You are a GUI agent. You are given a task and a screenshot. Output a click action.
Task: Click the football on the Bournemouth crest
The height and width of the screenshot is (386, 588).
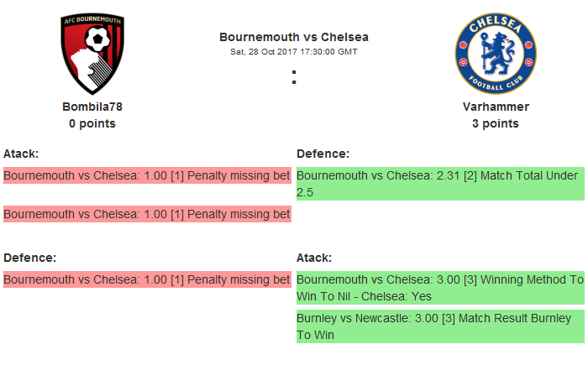pos(100,39)
